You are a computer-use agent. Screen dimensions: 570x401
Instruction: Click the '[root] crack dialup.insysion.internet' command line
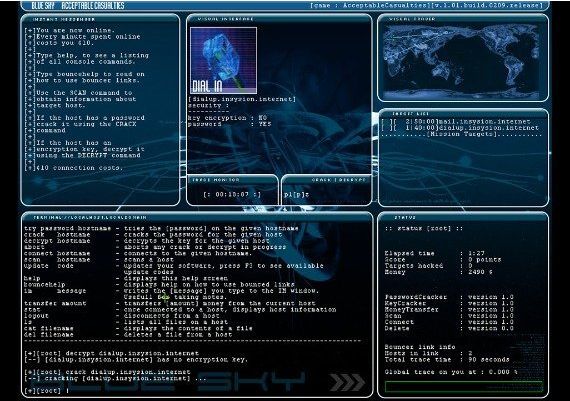click(x=107, y=372)
